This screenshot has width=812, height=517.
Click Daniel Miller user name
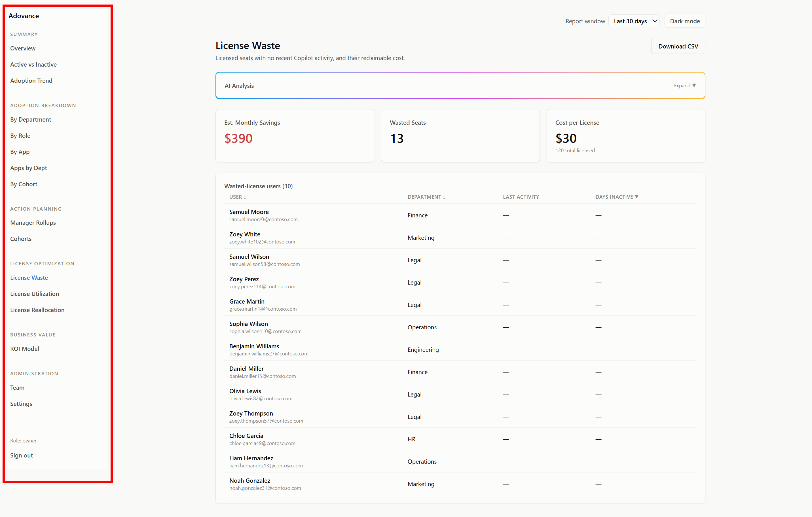[246, 368]
